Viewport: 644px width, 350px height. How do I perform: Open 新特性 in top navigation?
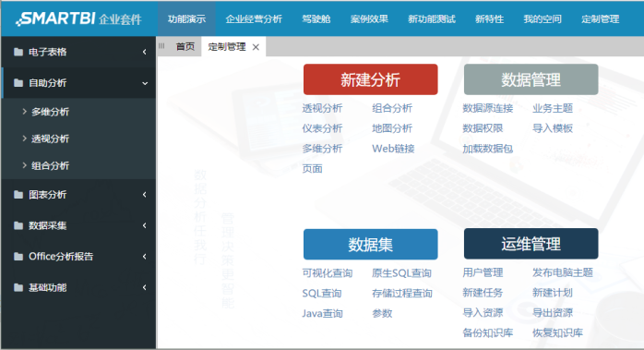click(x=490, y=18)
